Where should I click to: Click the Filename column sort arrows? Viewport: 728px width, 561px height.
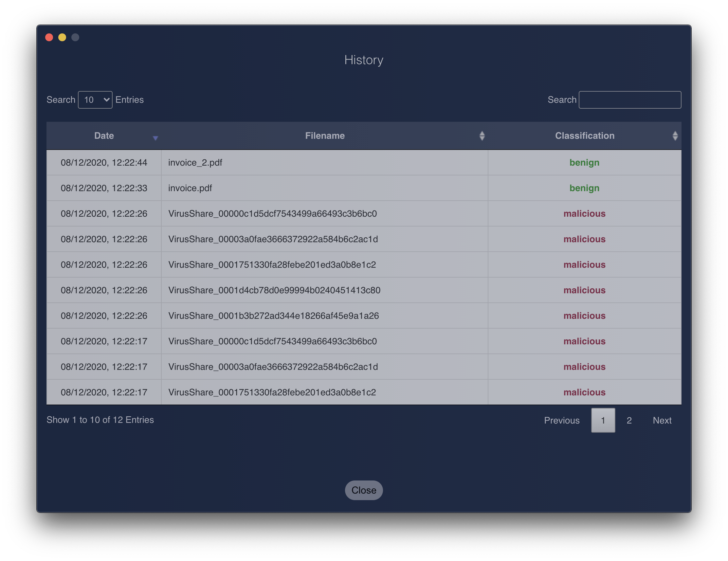pos(482,136)
